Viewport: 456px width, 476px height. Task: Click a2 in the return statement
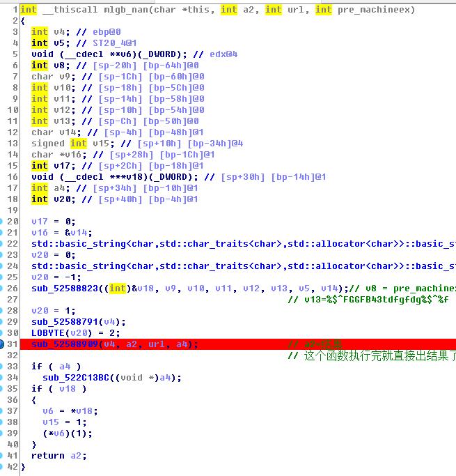(76, 456)
